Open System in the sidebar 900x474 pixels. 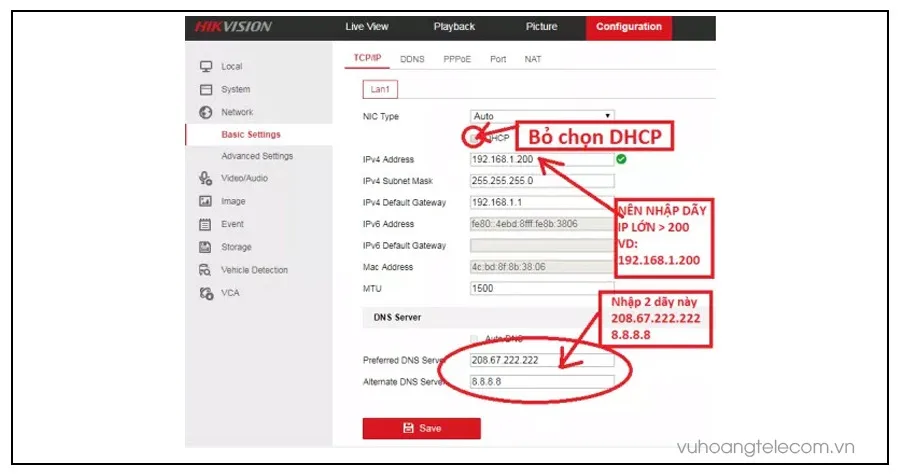[x=235, y=90]
